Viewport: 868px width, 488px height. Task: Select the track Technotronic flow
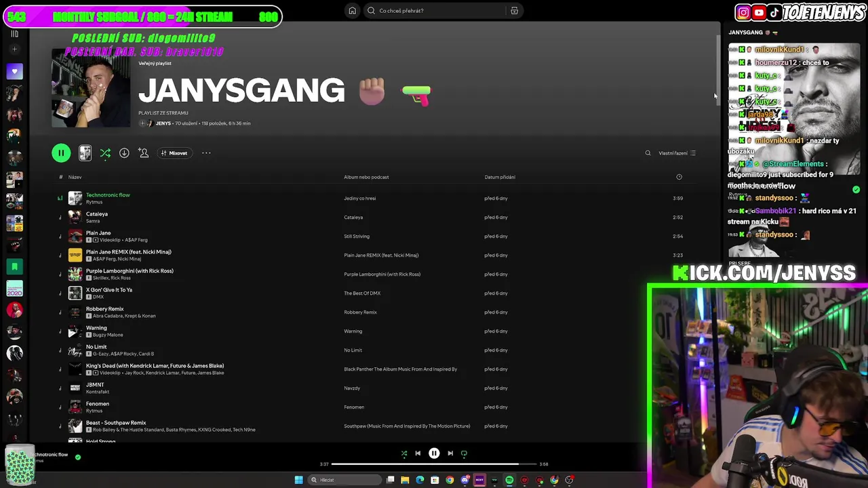pos(108,195)
